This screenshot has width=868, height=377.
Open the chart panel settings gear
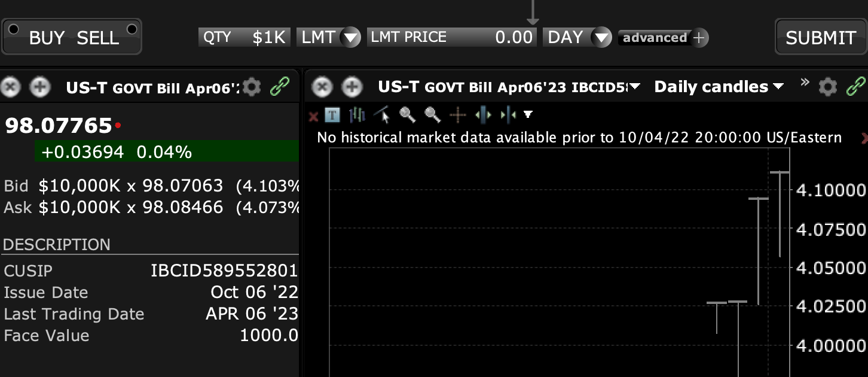pos(827,87)
